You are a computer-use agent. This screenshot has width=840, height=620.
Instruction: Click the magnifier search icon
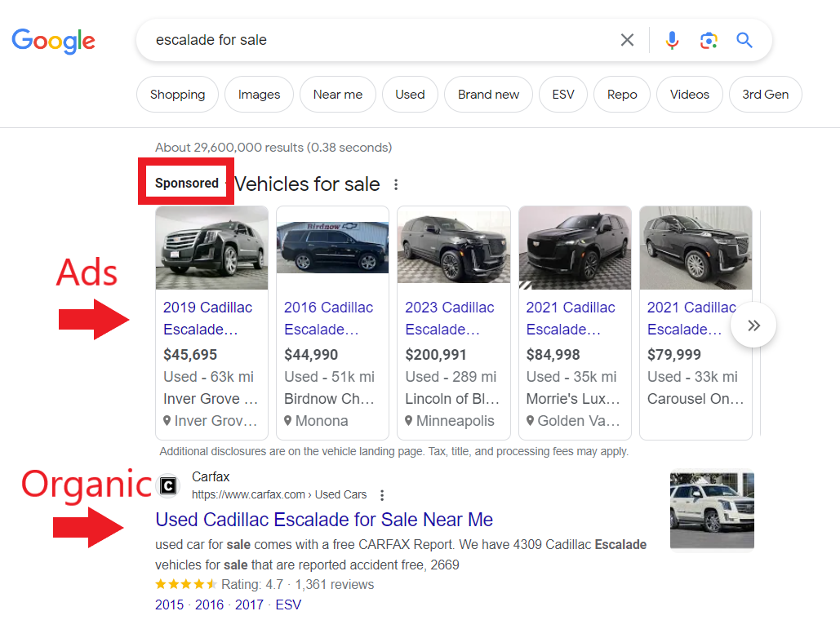744,40
